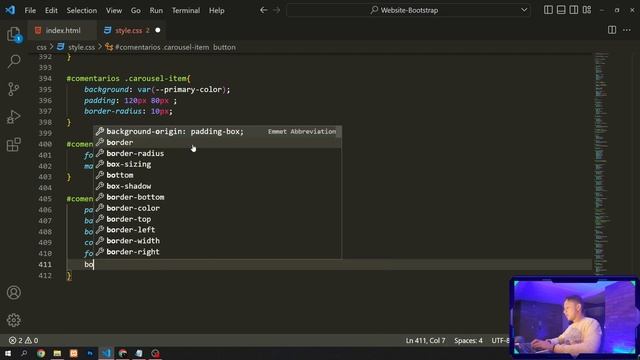Toggle secondary side bar layout icon

(573, 10)
